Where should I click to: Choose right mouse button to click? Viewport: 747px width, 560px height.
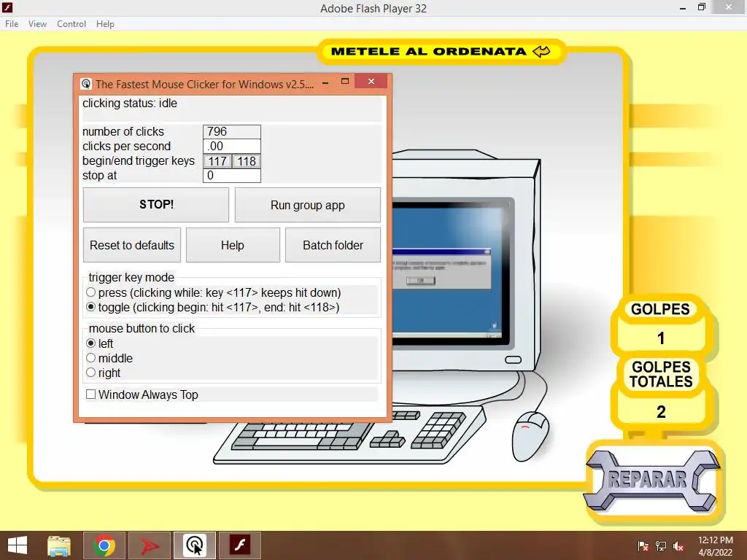[91, 373]
